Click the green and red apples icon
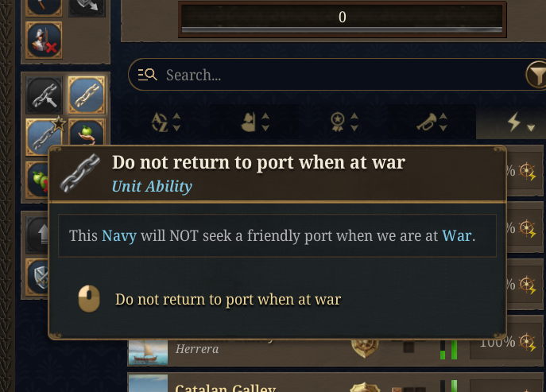Screen dimensions: 546x392 [x=38, y=178]
